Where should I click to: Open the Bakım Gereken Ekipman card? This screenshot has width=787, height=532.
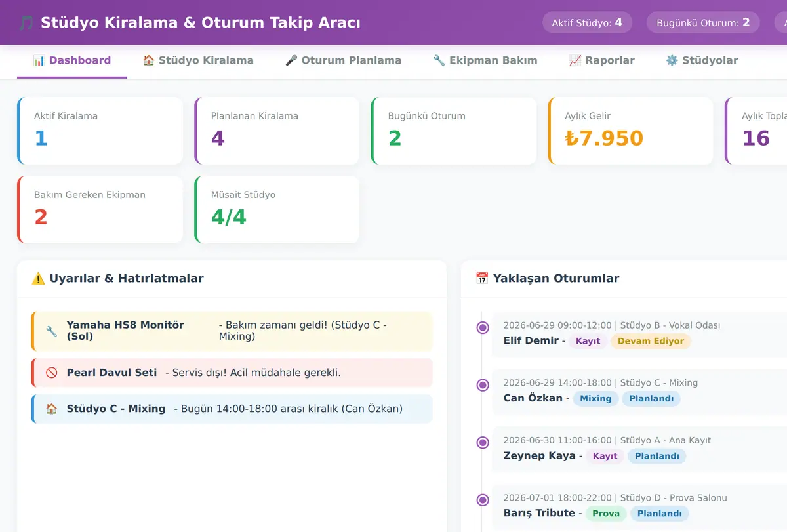[100, 209]
